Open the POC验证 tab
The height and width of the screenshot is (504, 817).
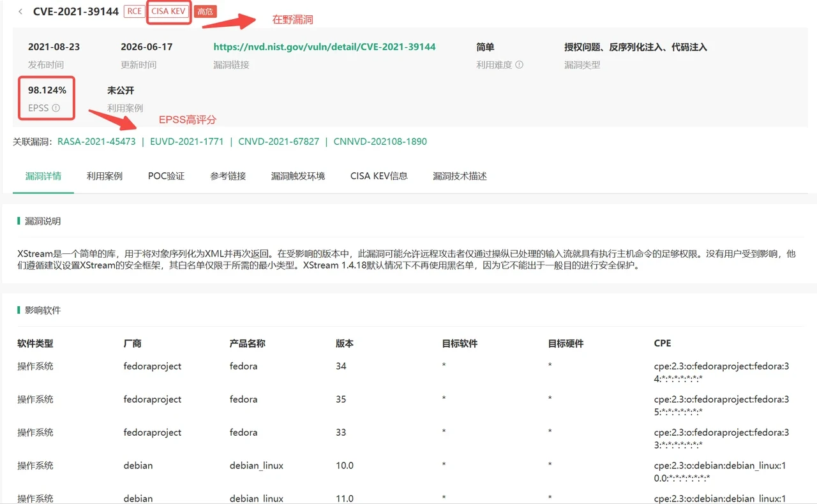coord(166,176)
